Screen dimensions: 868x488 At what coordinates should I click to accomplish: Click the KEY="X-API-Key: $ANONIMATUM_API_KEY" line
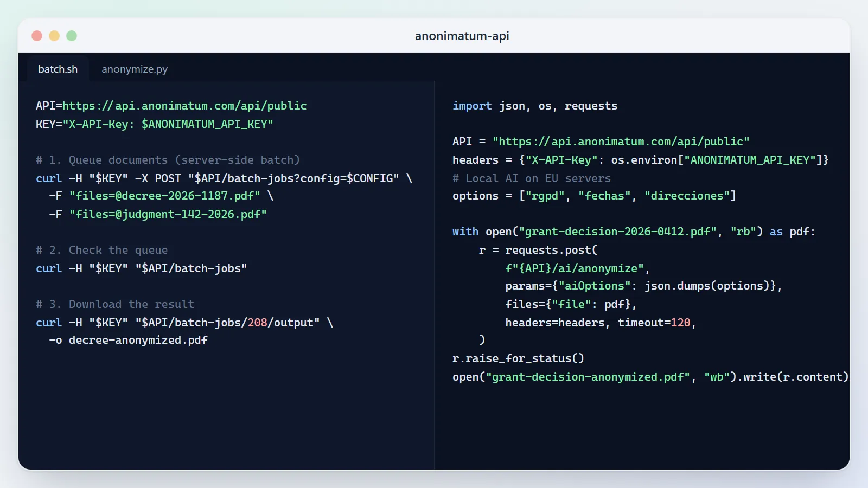pos(155,124)
